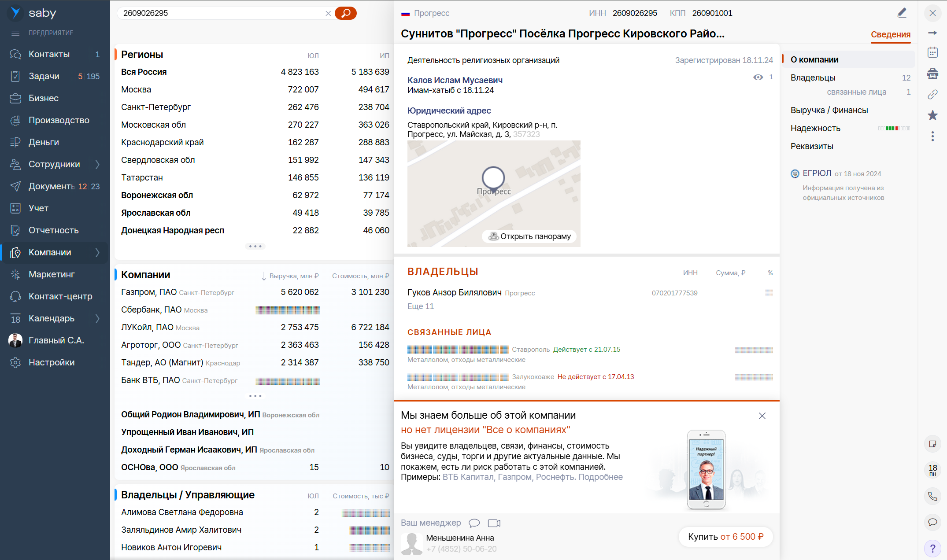Image resolution: width=947 pixels, height=560 pixels.
Task: Switch to the Сведения tab
Action: click(890, 34)
